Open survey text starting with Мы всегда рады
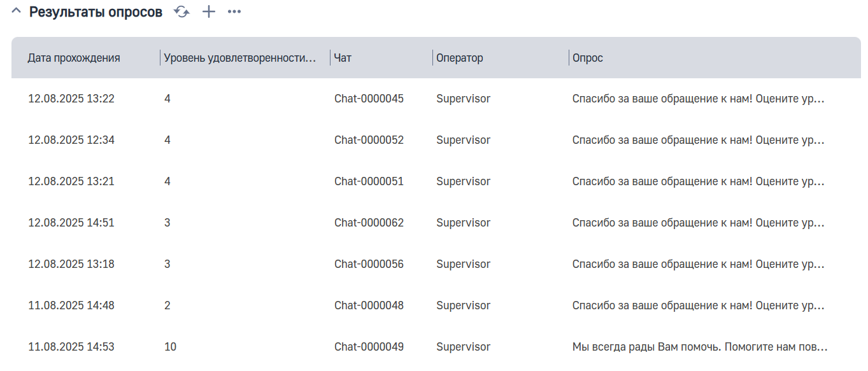This screenshot has width=868, height=371. (x=699, y=347)
